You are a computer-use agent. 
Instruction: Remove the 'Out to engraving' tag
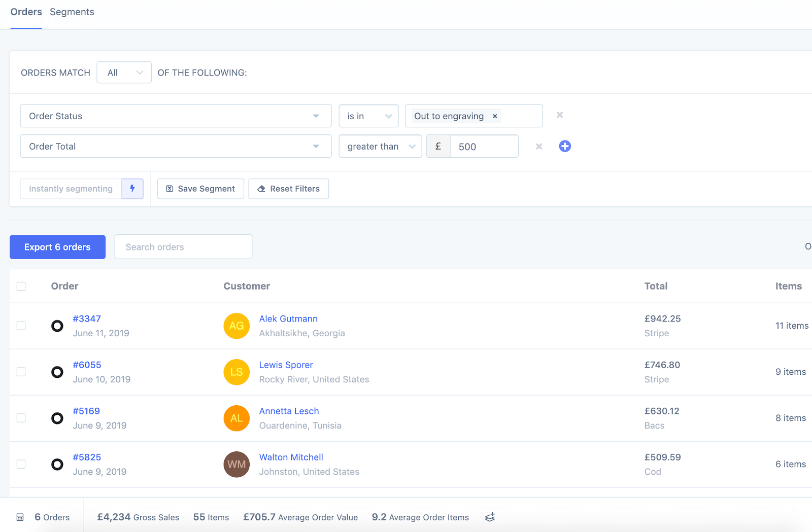point(495,116)
